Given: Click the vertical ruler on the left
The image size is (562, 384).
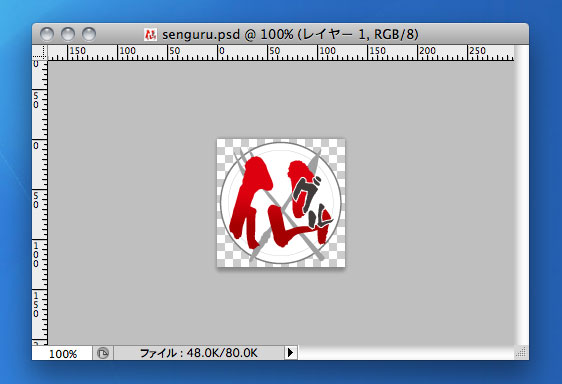Looking at the screenshot, I should pos(40,203).
